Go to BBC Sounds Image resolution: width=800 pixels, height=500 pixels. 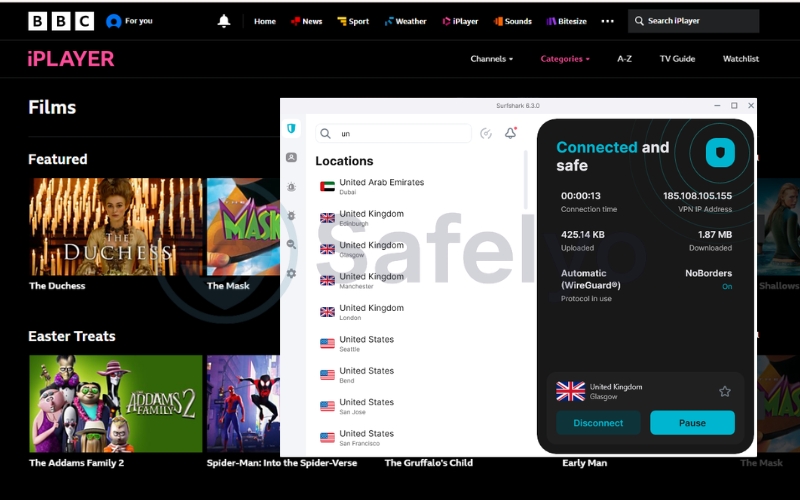tap(513, 21)
